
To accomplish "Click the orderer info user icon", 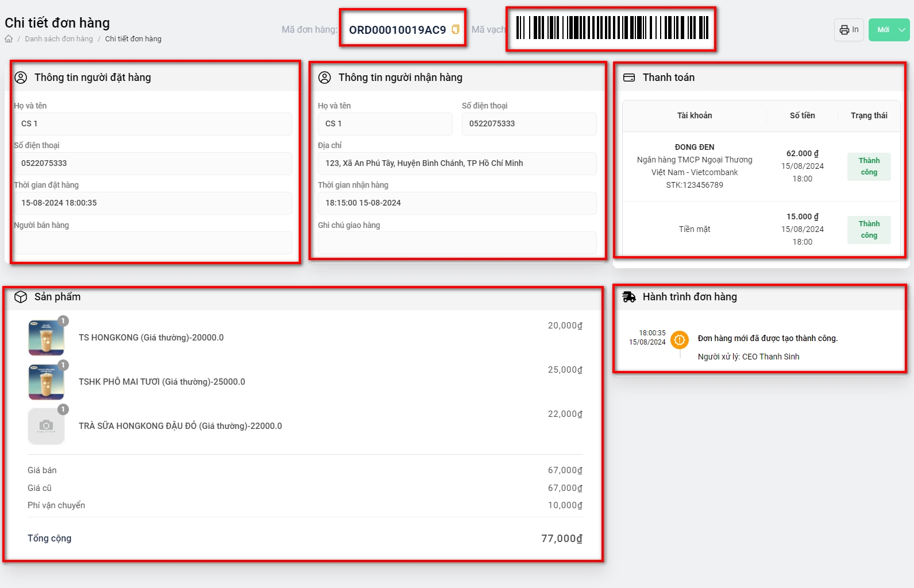I will (21, 78).
